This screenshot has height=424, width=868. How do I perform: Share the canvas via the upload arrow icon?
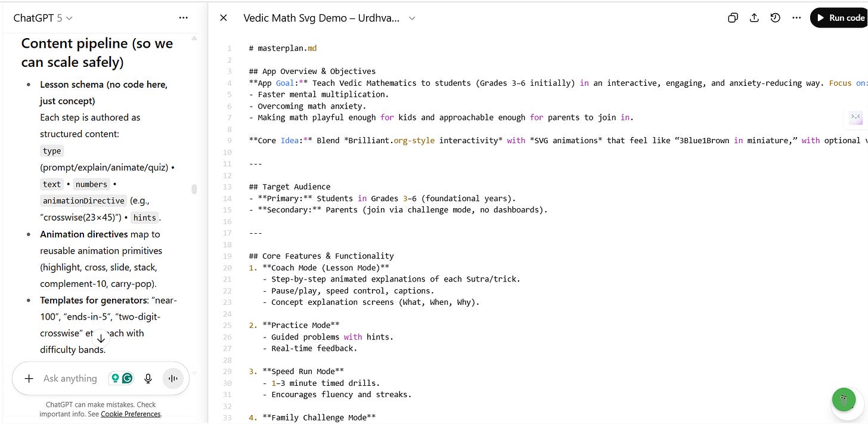point(754,18)
